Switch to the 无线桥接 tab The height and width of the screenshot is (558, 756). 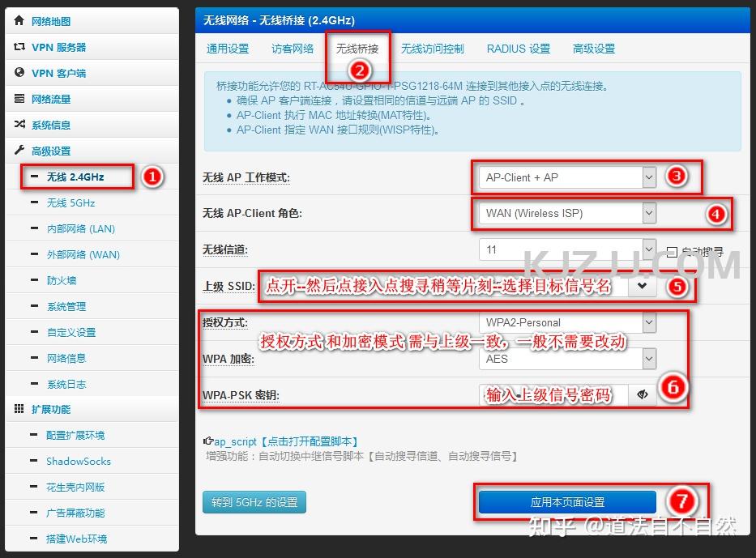pyautogui.click(x=357, y=49)
